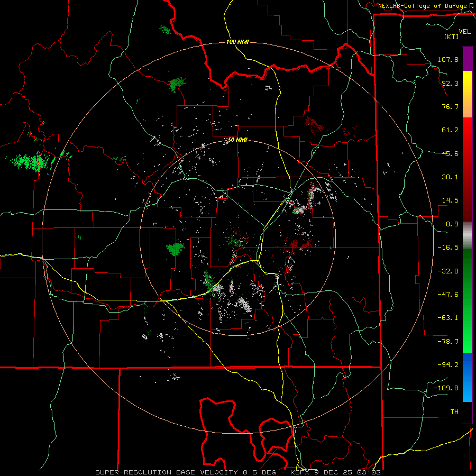Click the Super-Resolution Base Velocity caption
The image size is (476, 476).
[x=237, y=472]
